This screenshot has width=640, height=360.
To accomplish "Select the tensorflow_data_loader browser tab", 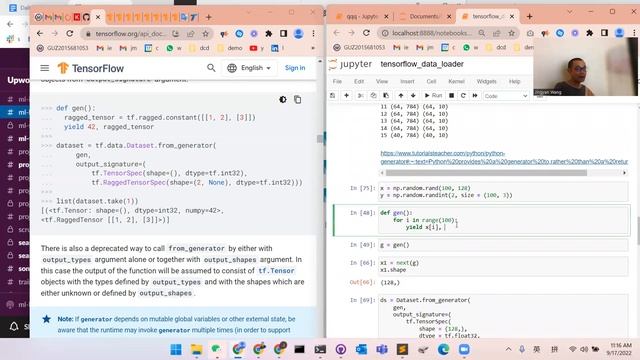I will click(487, 16).
